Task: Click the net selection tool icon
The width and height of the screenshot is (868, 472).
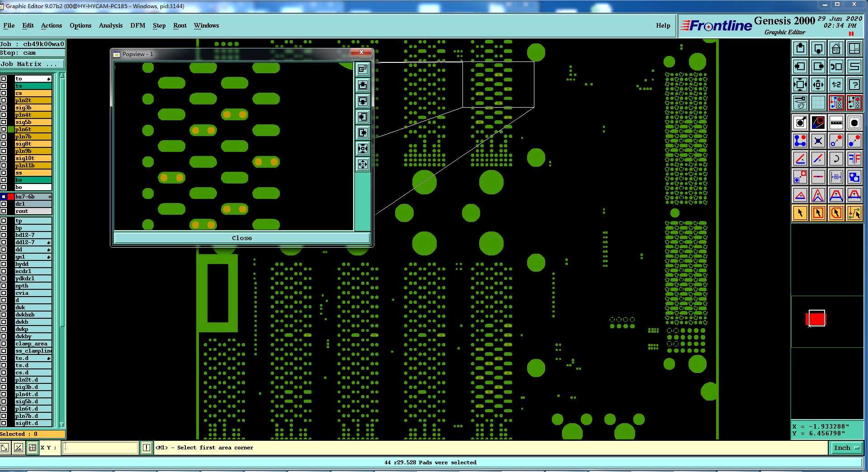Action: [854, 213]
